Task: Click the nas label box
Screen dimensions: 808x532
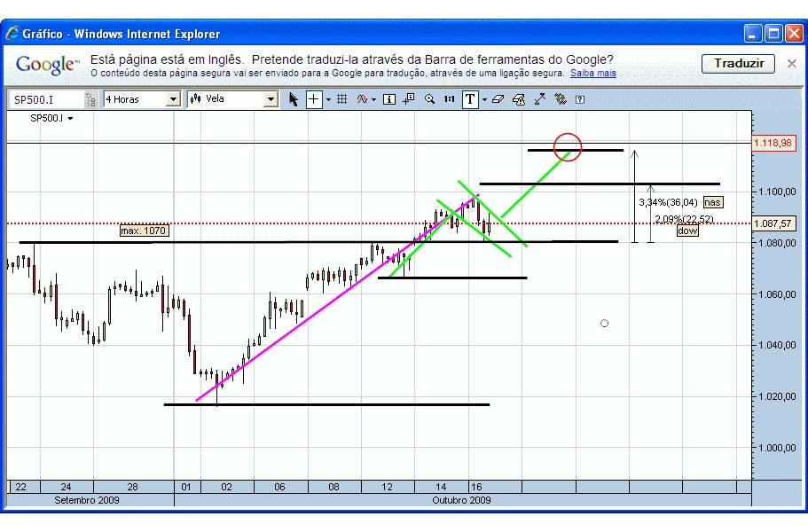Action: tap(713, 202)
